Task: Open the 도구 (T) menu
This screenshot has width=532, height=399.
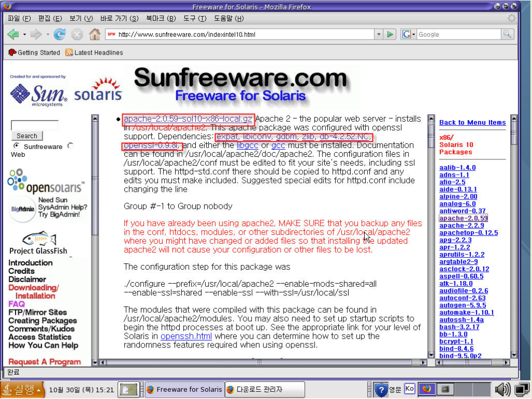Action: 195,18
